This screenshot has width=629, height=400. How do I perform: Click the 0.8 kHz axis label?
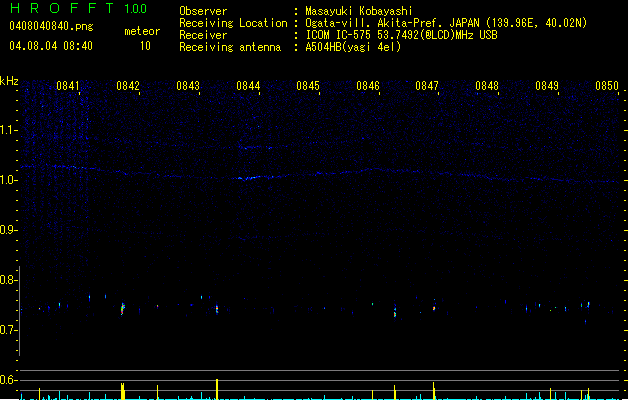pyautogui.click(x=9, y=280)
